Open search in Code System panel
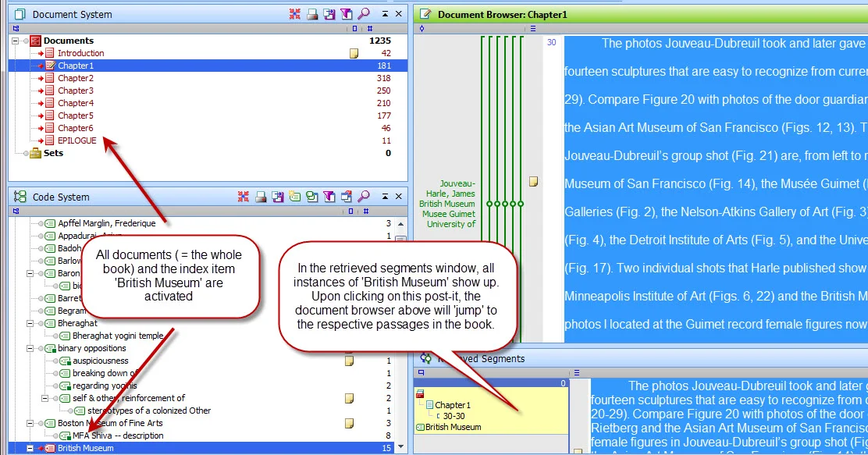Screen dimensions: 868x455 [x=364, y=197]
